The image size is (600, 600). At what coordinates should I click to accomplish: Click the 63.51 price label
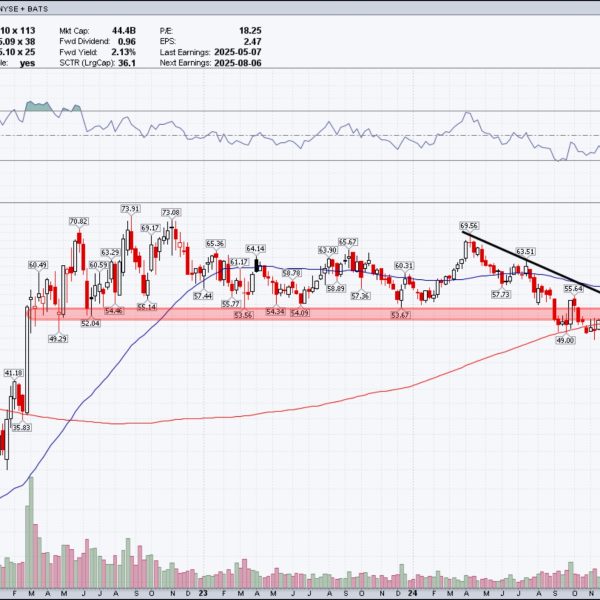[526, 251]
